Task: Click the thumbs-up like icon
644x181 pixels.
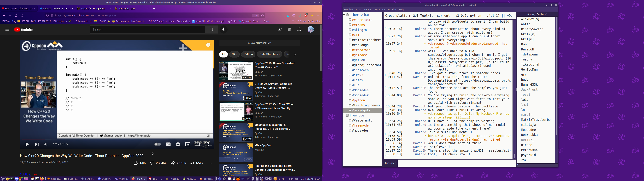Action: pyautogui.click(x=136, y=163)
